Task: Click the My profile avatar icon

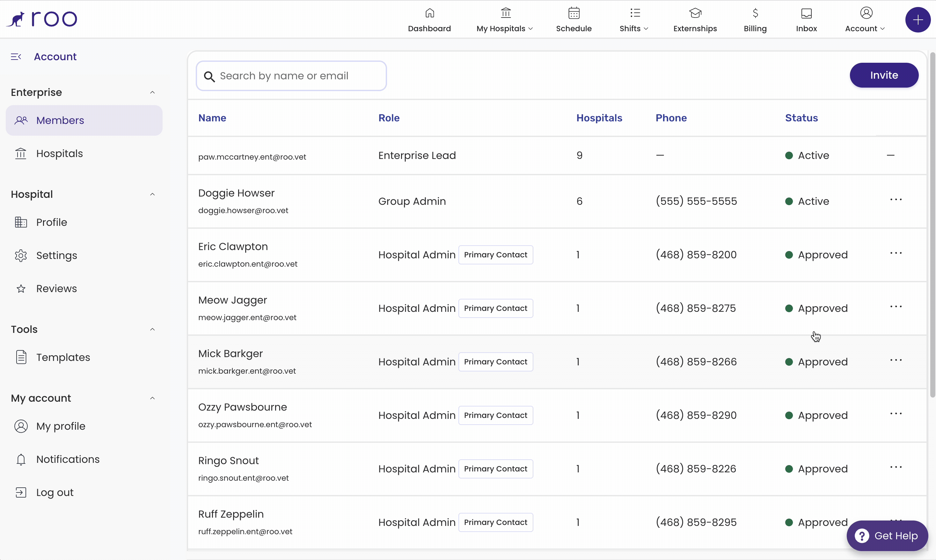Action: [x=21, y=426]
